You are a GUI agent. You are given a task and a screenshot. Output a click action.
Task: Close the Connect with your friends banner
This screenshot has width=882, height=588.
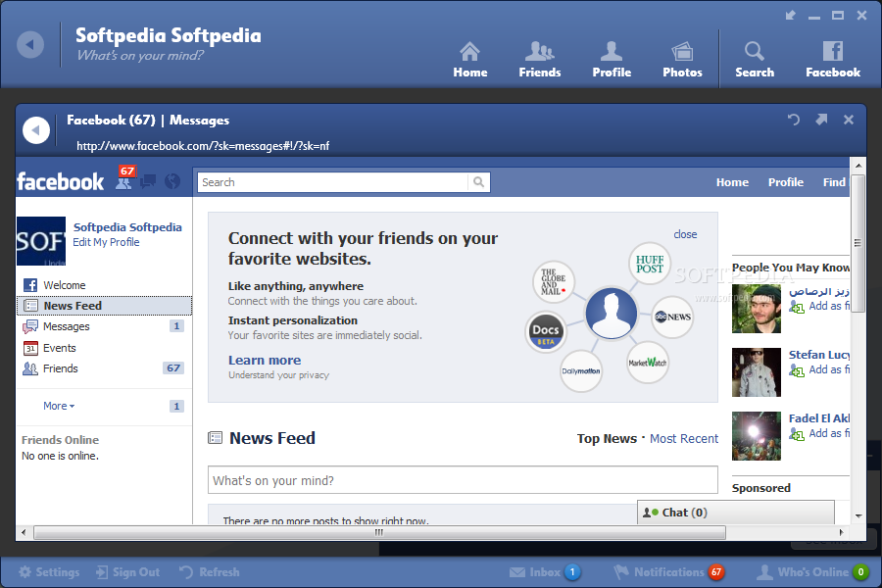pyautogui.click(x=685, y=234)
